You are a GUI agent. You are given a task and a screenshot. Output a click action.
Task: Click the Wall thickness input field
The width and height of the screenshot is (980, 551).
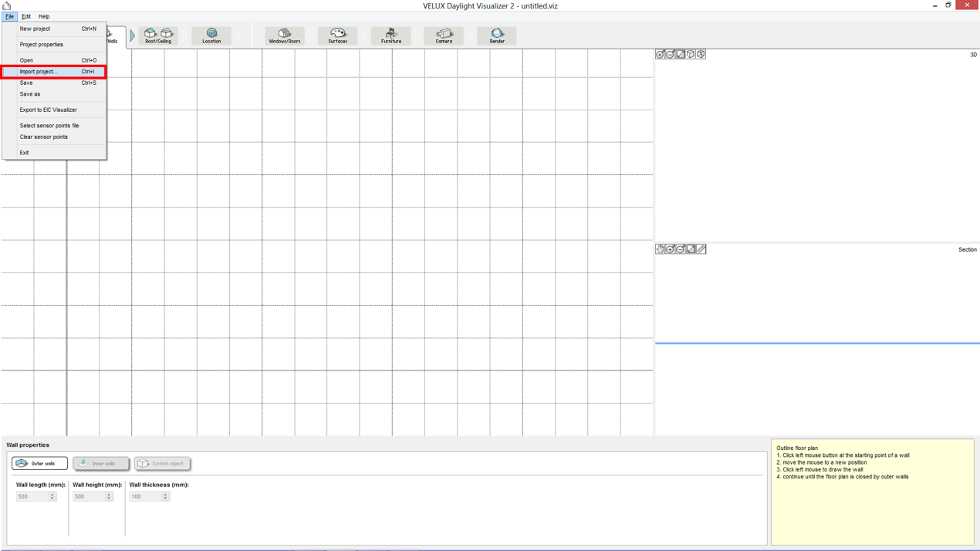coord(146,496)
